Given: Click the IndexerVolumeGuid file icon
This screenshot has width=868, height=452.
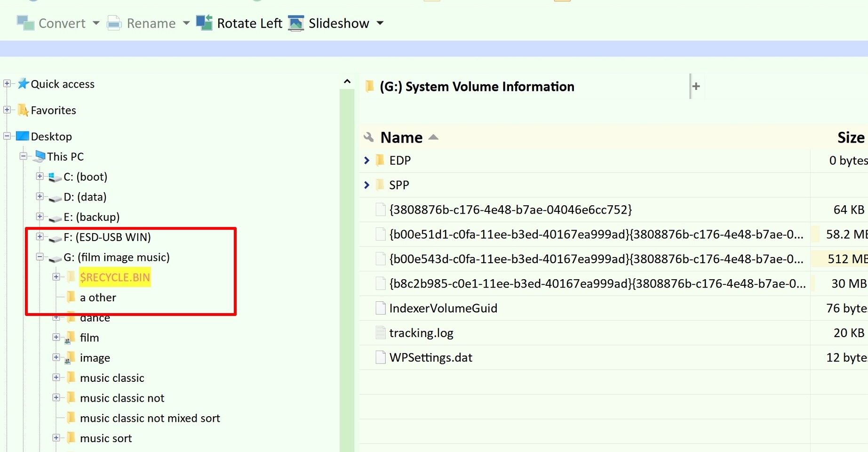Looking at the screenshot, I should [x=381, y=308].
